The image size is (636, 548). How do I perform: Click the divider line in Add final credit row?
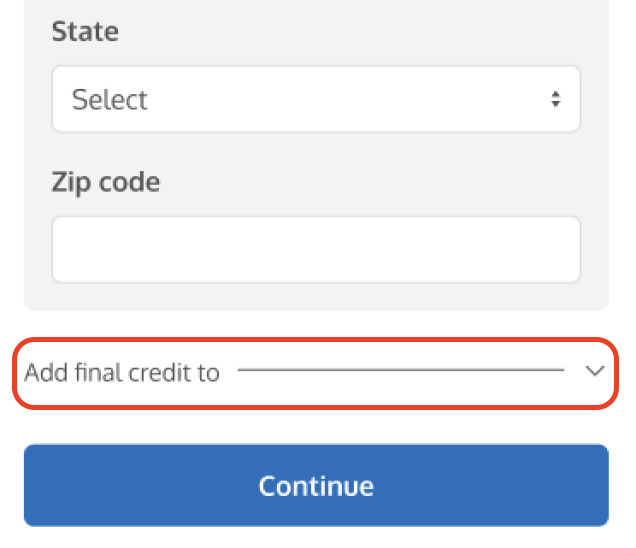pos(400,370)
